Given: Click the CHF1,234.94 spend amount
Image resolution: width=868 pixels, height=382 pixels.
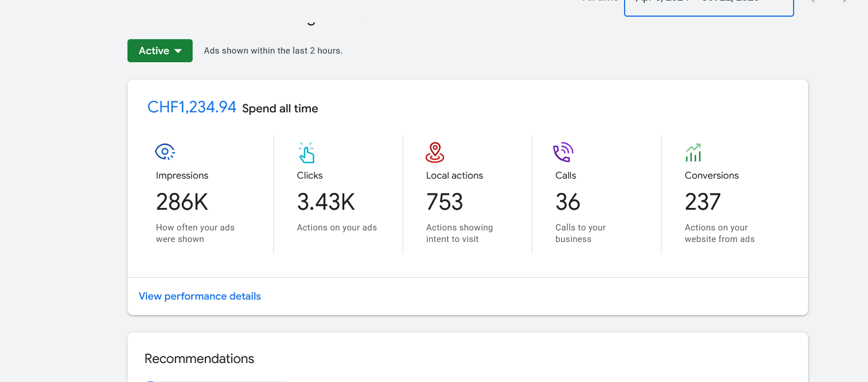Looking at the screenshot, I should click(191, 107).
